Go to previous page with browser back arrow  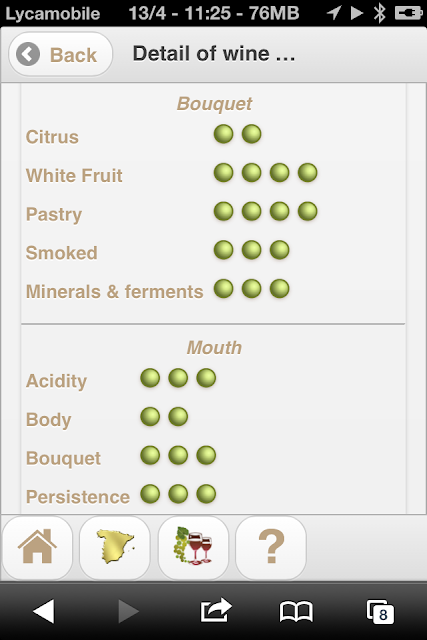tap(44, 611)
